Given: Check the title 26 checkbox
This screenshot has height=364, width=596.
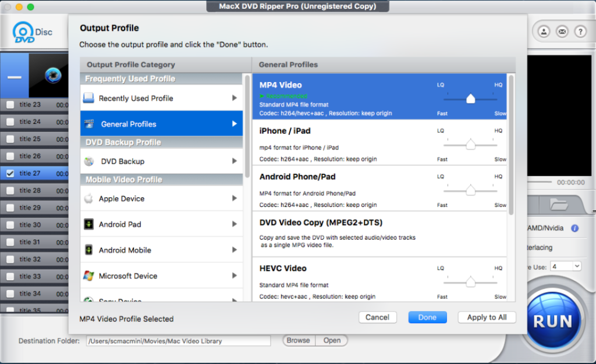Looking at the screenshot, I should 10,156.
